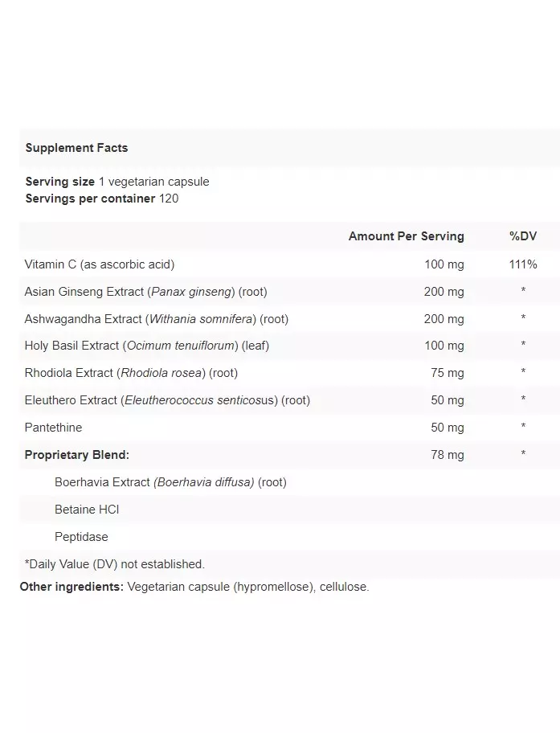Click the Pantethine ingredient label

coord(53,428)
